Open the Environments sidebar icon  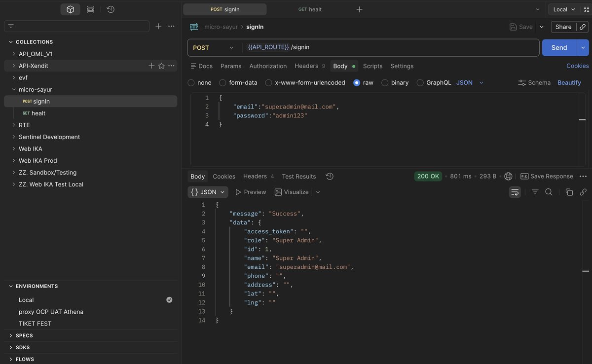coord(90,9)
